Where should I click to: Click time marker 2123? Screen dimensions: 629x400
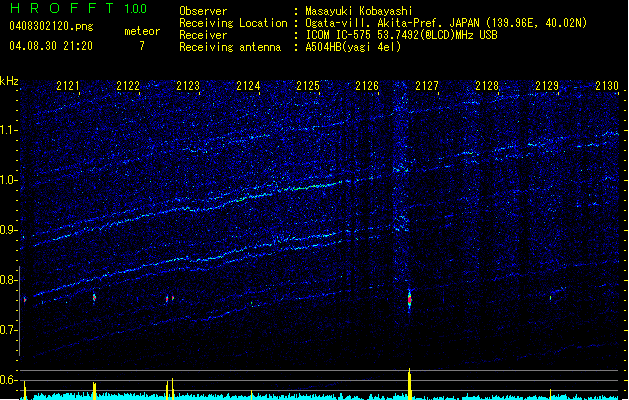188,85
